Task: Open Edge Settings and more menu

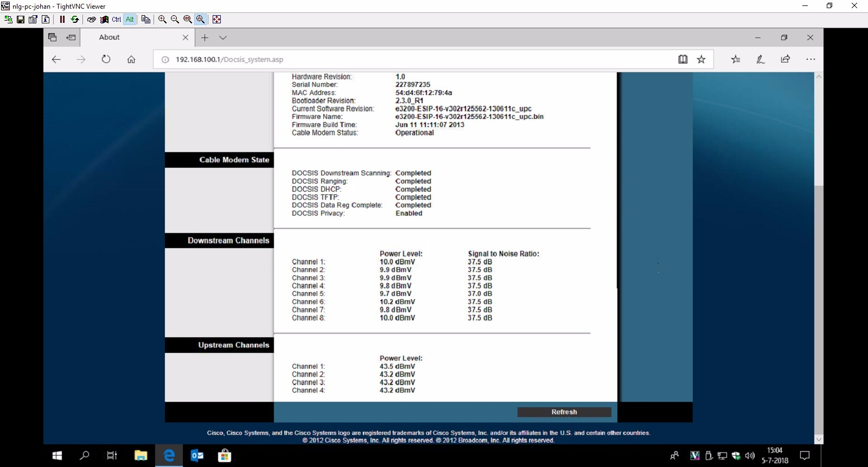Action: point(810,59)
